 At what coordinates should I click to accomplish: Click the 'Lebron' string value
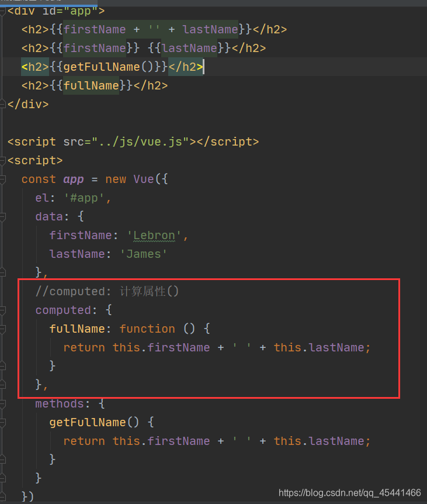[154, 235]
